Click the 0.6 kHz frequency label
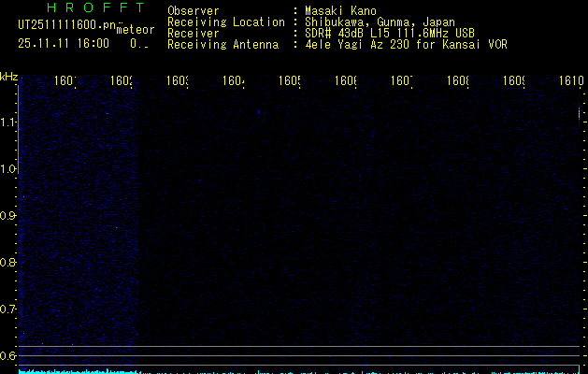The height and width of the screenshot is (374, 588). point(7,355)
